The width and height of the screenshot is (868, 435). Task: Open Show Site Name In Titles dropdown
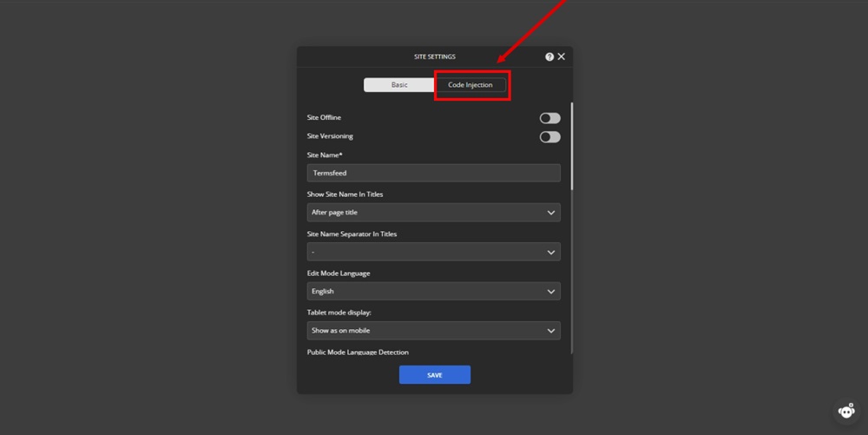point(433,213)
